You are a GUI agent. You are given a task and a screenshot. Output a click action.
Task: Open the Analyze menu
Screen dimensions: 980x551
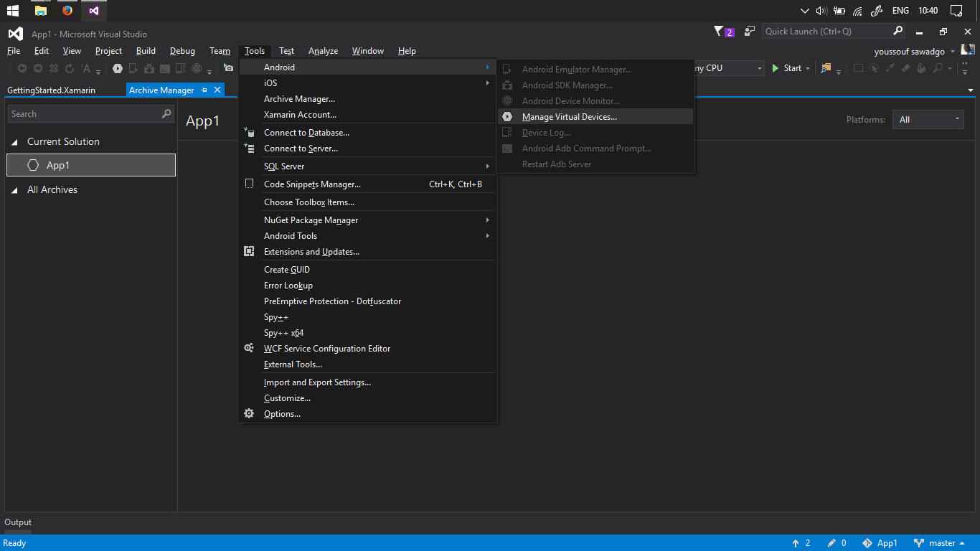[323, 51]
